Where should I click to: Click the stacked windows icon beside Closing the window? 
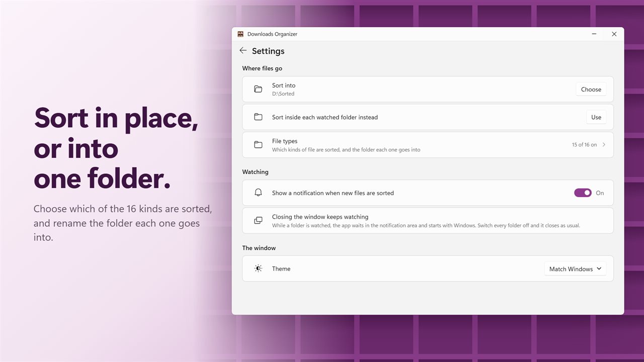click(258, 221)
